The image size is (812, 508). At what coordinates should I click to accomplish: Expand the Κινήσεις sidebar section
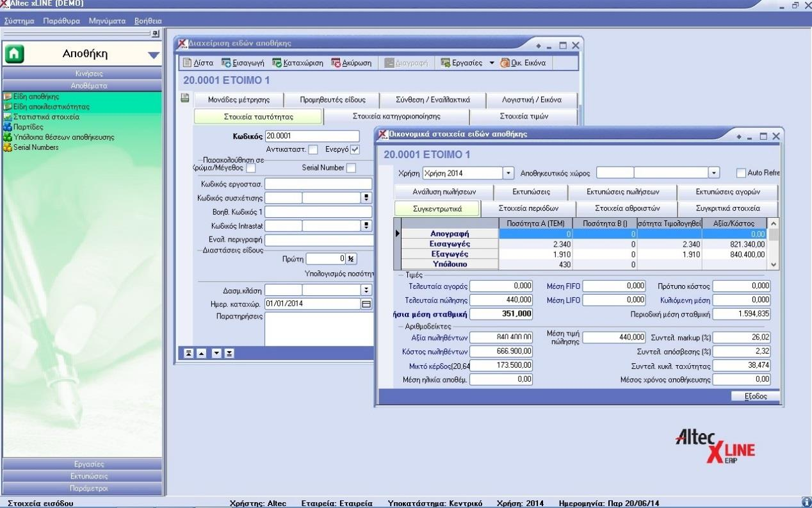pos(82,74)
